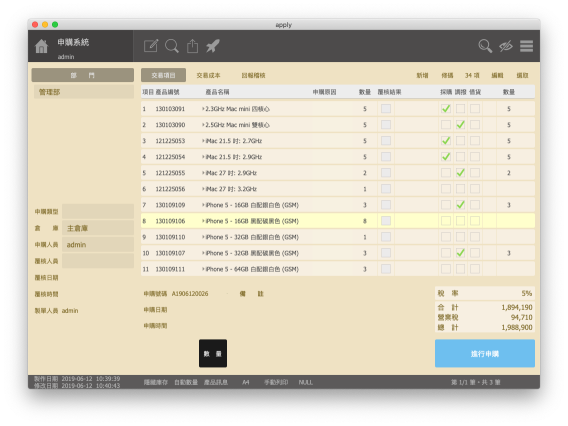Toggle the crossed-out eye visibility icon

coord(506,46)
